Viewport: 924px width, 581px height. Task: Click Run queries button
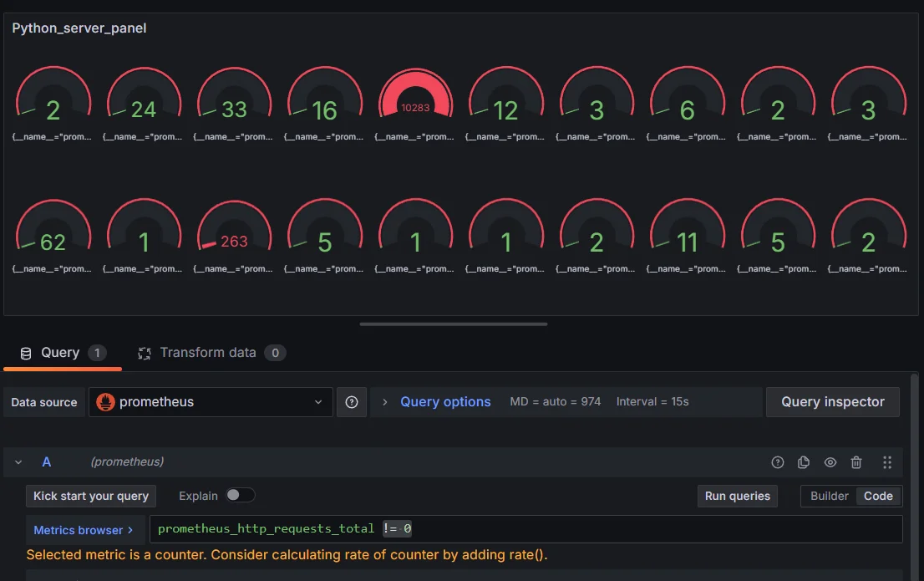coord(737,496)
